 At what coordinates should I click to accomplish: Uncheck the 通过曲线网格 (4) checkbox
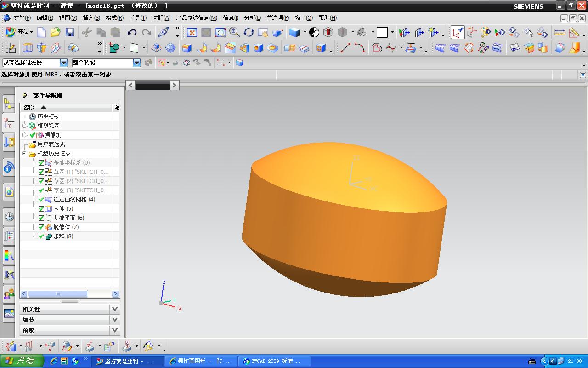click(41, 200)
